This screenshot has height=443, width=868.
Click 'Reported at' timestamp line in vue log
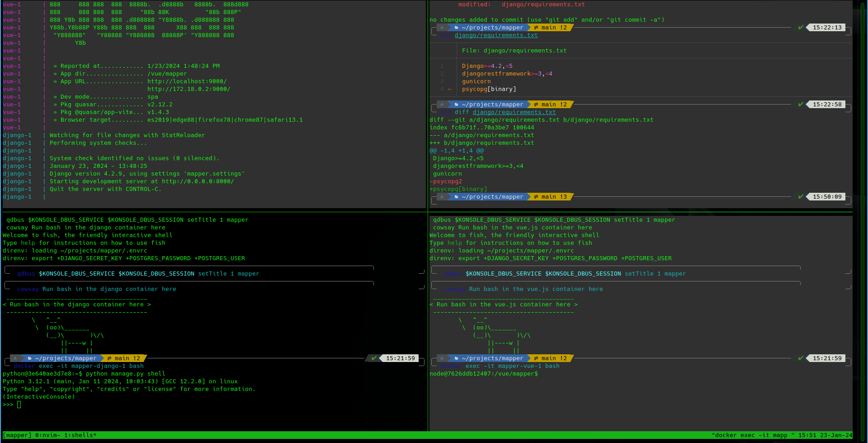(x=137, y=66)
